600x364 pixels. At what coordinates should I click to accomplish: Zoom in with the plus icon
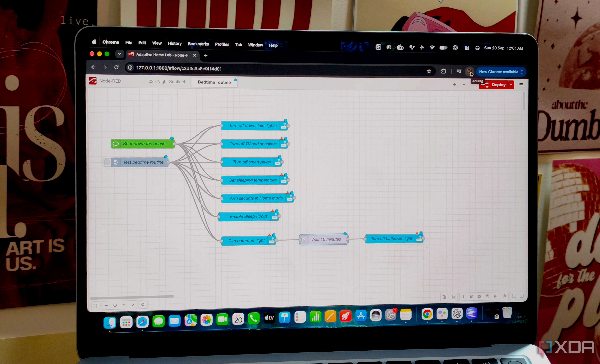click(x=124, y=305)
